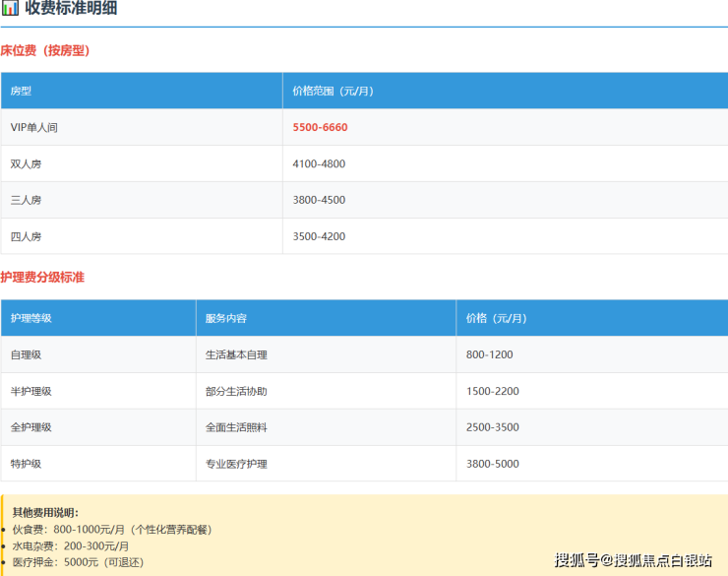The height and width of the screenshot is (576, 728).
Task: Click the 收费标准明细 heading text
Action: (72, 9)
